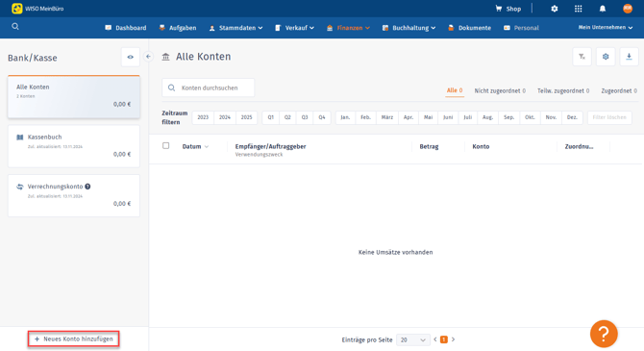
Task: Go to Dashboard
Action: [126, 28]
